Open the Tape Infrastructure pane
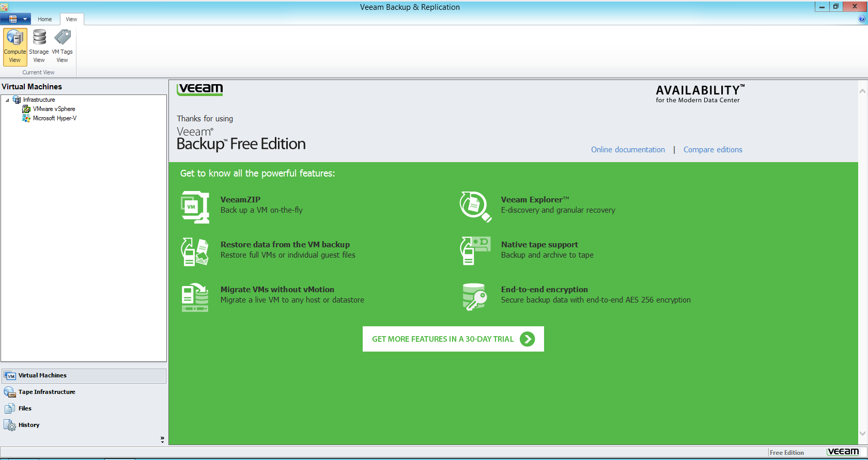Image resolution: width=868 pixels, height=460 pixels. (x=47, y=392)
